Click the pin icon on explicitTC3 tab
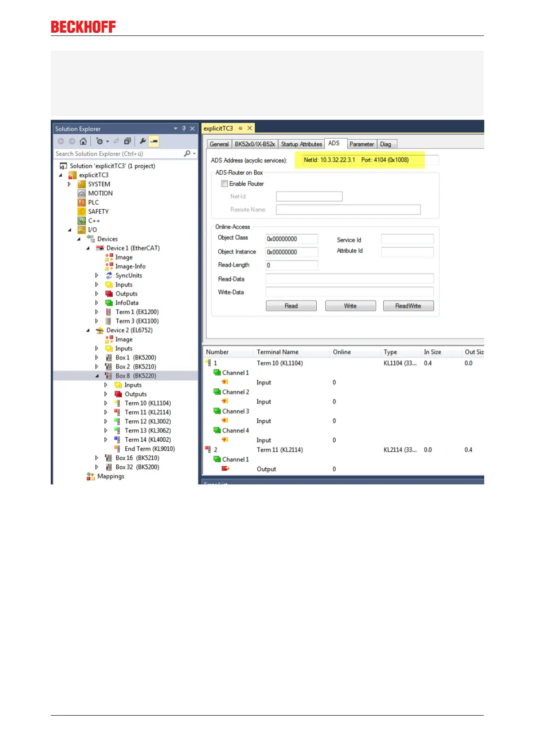The height and width of the screenshot is (756, 535). pyautogui.click(x=240, y=128)
